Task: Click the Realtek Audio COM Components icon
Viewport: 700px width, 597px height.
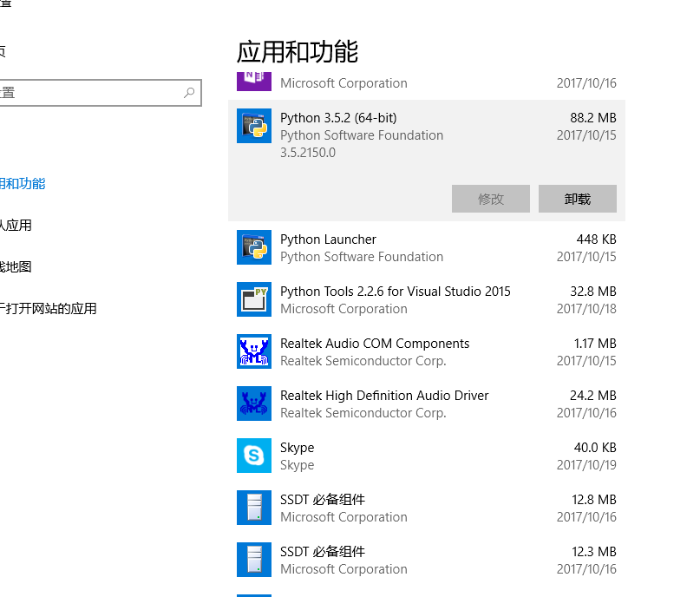Action: (254, 351)
